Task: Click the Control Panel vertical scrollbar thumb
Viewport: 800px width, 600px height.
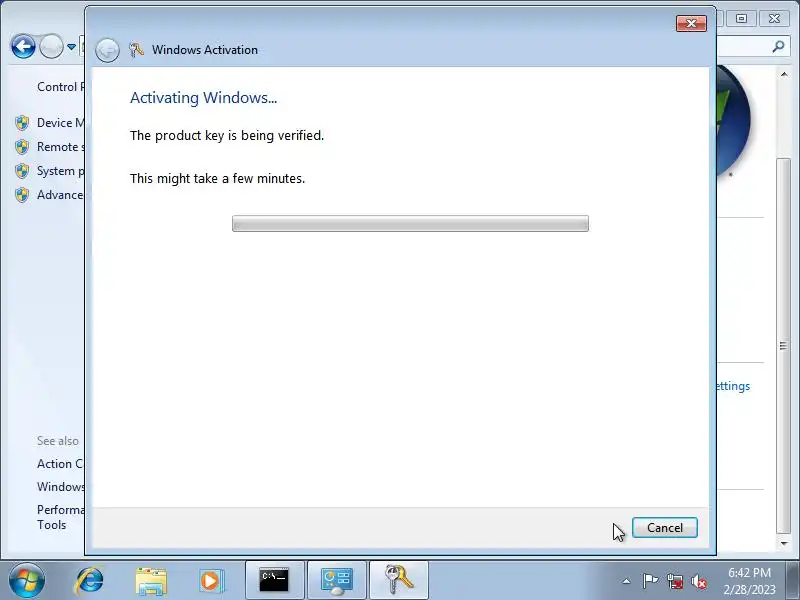Action: pyautogui.click(x=784, y=346)
